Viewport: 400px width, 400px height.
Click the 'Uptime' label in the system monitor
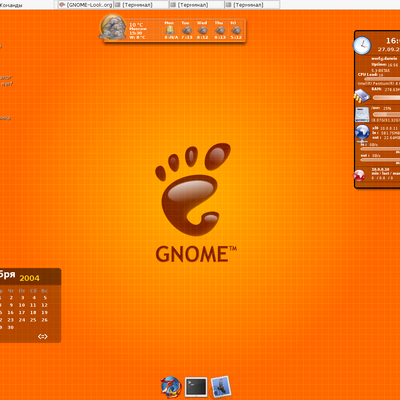click(x=379, y=65)
